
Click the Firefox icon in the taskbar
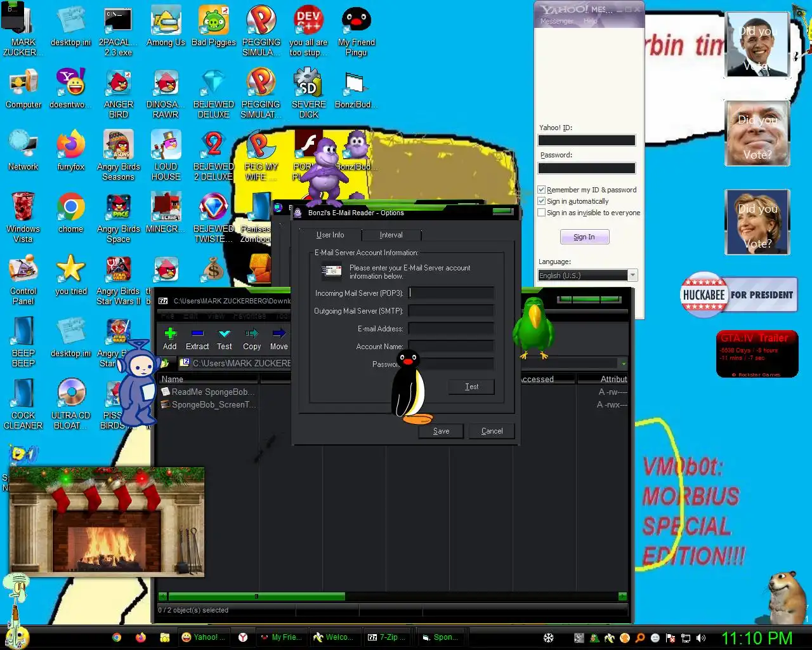pyautogui.click(x=141, y=637)
